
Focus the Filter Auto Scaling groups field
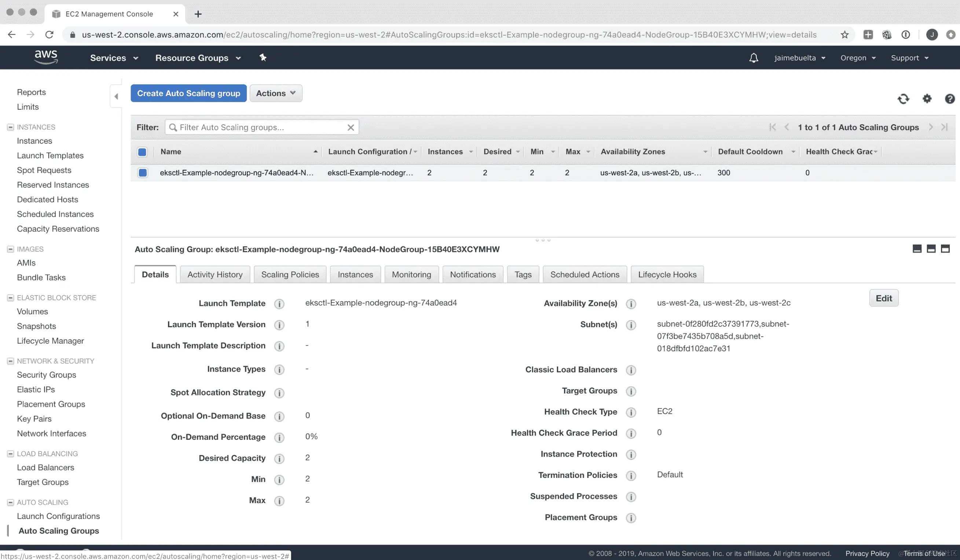(x=259, y=127)
